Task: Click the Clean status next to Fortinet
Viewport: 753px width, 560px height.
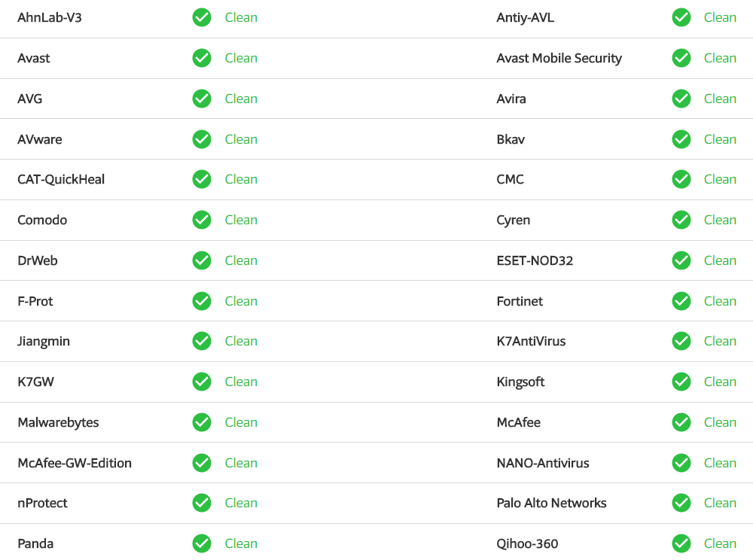Action: pos(720,301)
